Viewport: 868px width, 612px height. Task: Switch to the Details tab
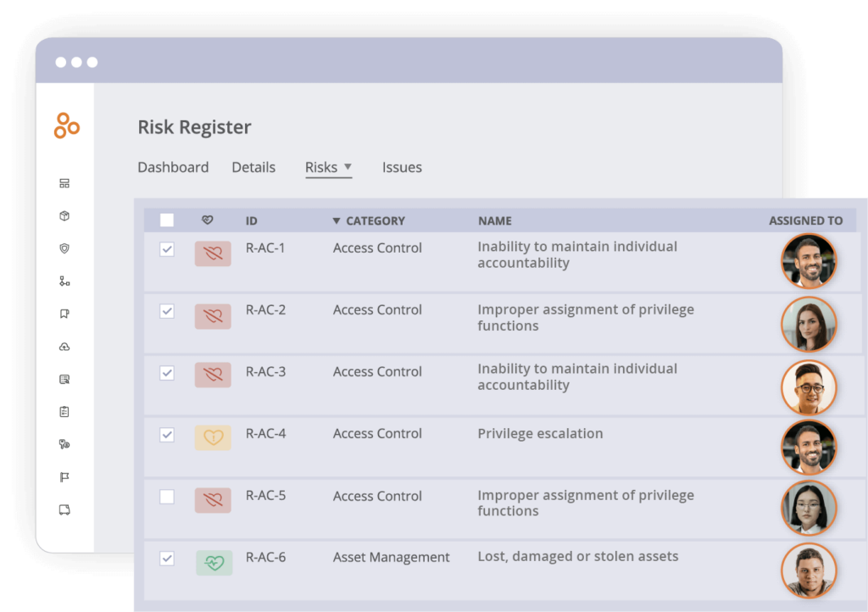pos(253,167)
